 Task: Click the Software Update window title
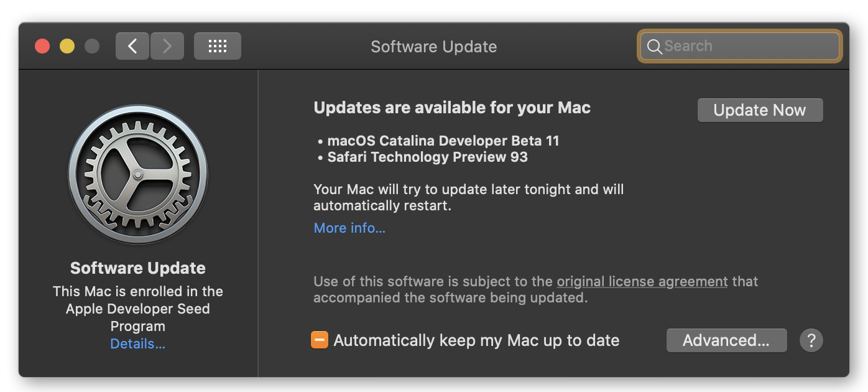(434, 47)
